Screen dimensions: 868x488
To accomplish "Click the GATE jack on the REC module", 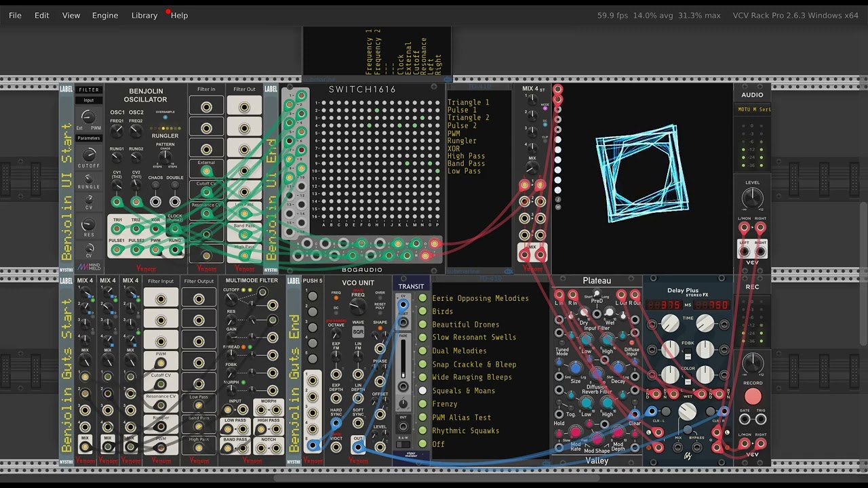I will pos(745,421).
